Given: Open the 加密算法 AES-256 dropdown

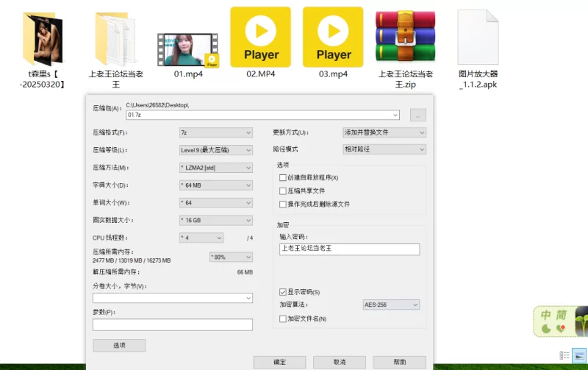Looking at the screenshot, I should coord(391,305).
